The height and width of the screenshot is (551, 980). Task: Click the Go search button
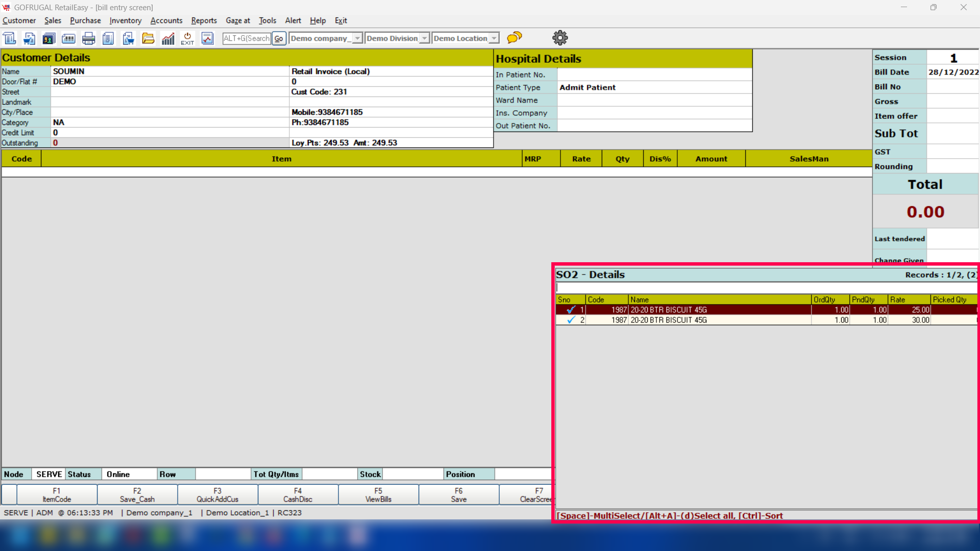click(279, 38)
